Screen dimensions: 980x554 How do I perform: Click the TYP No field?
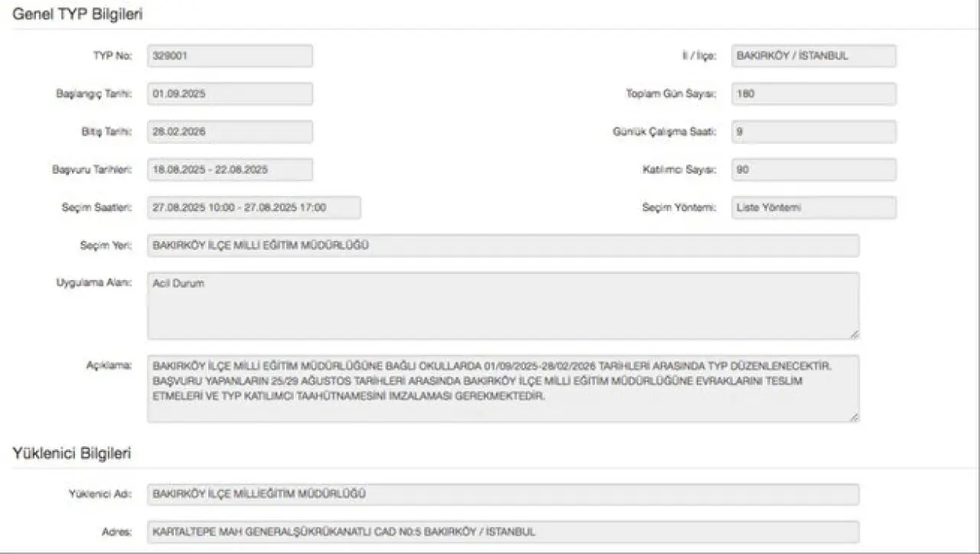point(230,56)
